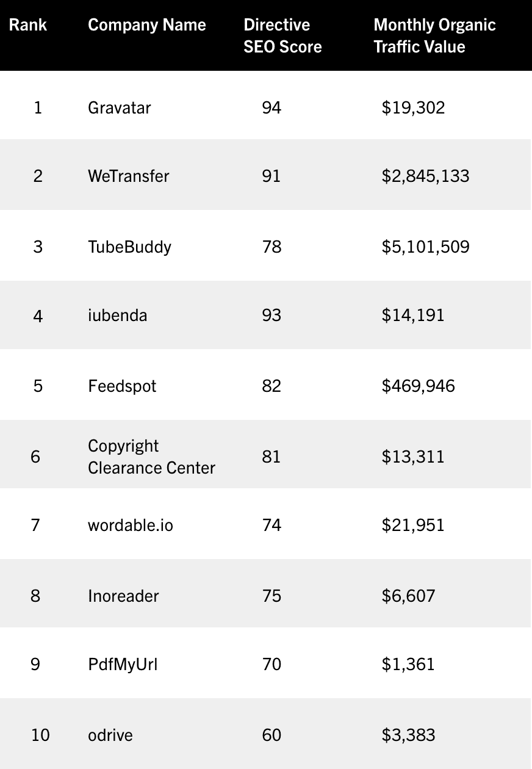This screenshot has height=769, width=532.
Task: Click the Directive SEO Score header
Action: pos(282,36)
